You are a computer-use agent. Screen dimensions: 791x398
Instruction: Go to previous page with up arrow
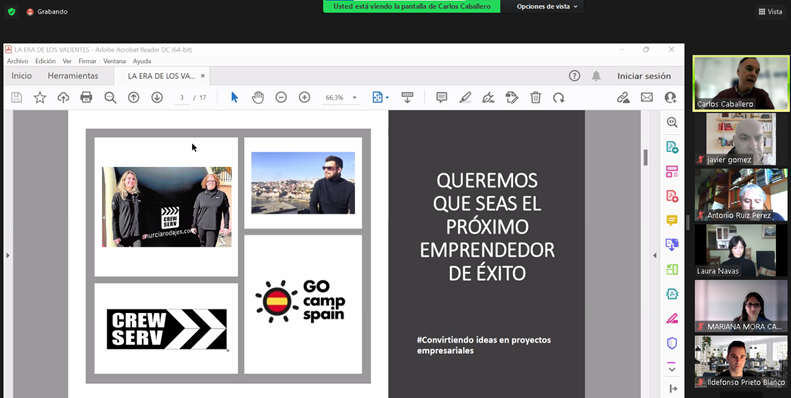click(133, 97)
